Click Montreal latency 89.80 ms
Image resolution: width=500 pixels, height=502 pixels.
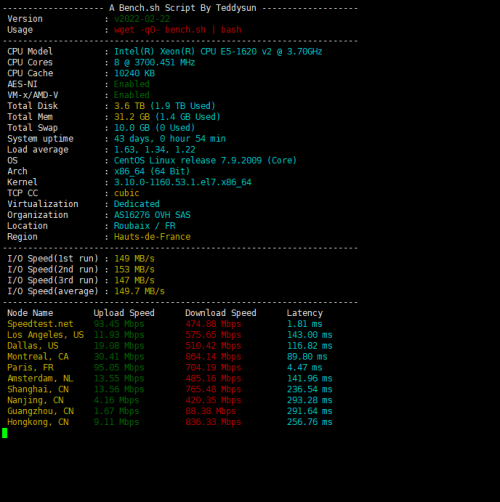click(307, 357)
